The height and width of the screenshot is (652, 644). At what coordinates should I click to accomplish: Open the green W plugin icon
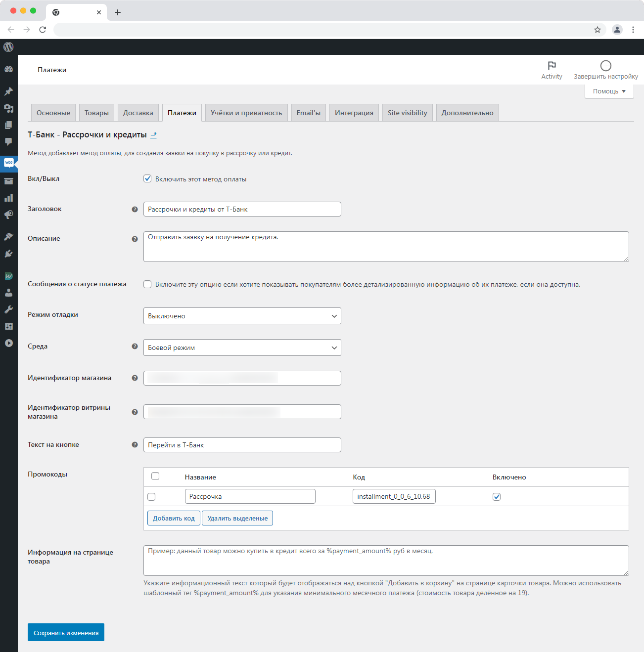pos(8,276)
